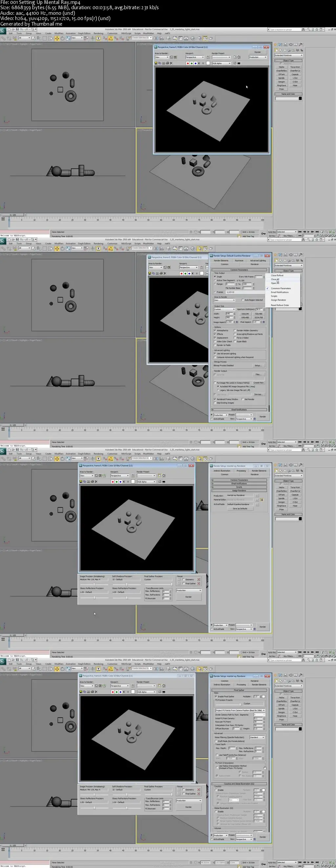Collapse the Final Gather rollout header
The image size is (336, 868).
[239, 690]
